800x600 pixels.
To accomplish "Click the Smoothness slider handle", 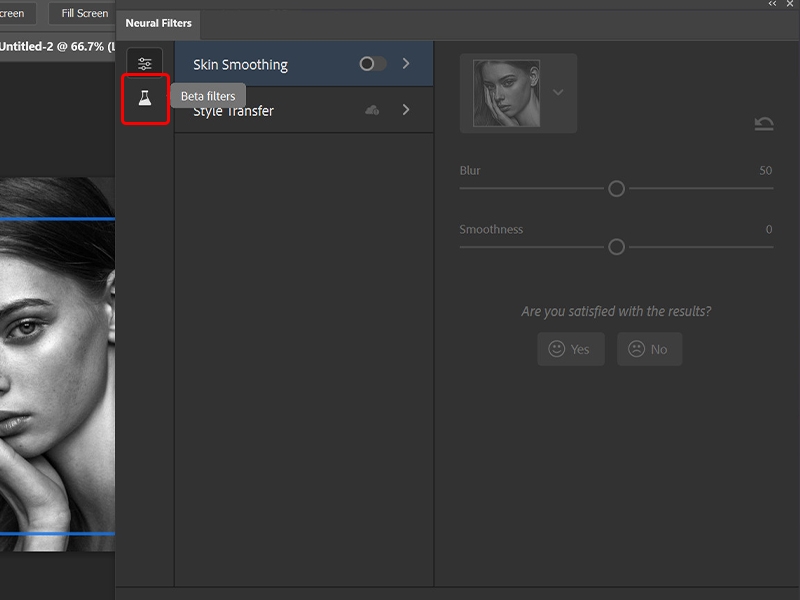I will pyautogui.click(x=616, y=246).
